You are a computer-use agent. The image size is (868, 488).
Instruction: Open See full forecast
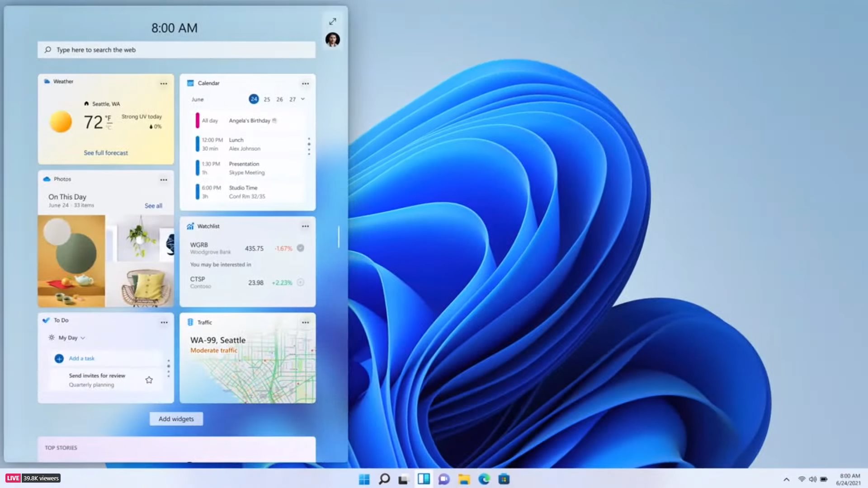[105, 153]
